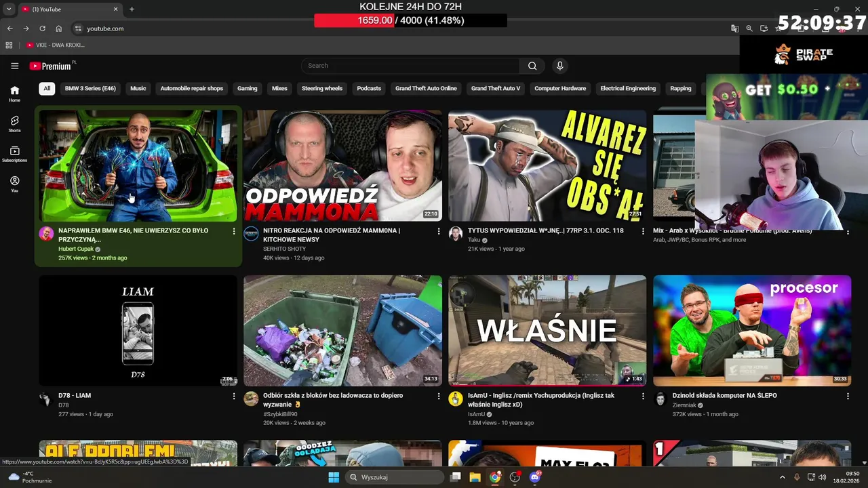This screenshot has height=488, width=868.
Task: Open Hubert Cupak channel link
Action: [x=76, y=249]
